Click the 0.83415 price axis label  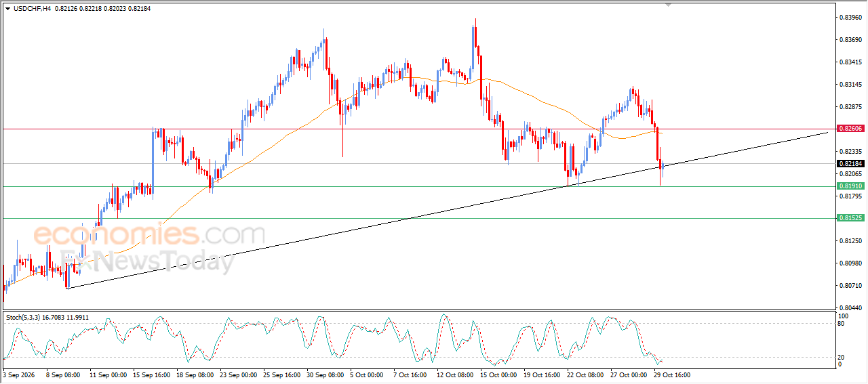(x=850, y=62)
